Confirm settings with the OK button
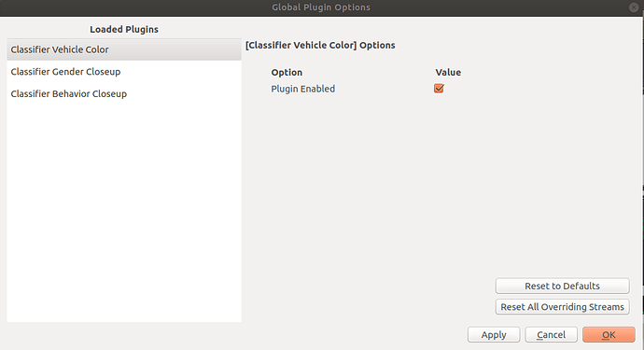 point(609,335)
